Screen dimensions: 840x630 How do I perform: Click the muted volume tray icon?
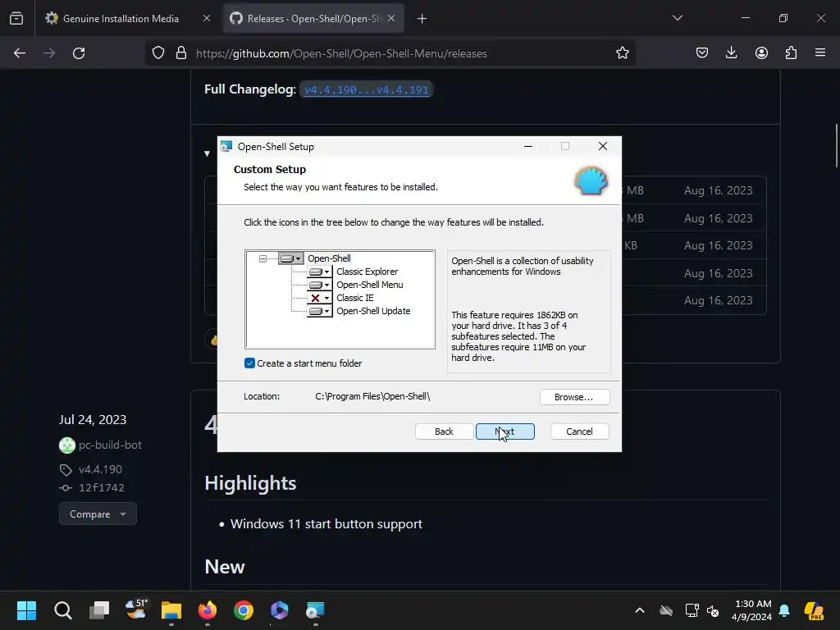tap(713, 610)
